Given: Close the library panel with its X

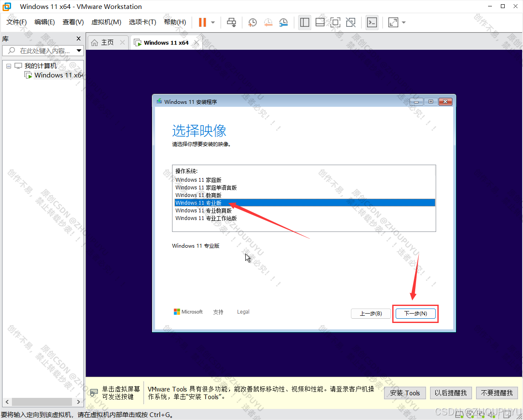Looking at the screenshot, I should coord(78,39).
